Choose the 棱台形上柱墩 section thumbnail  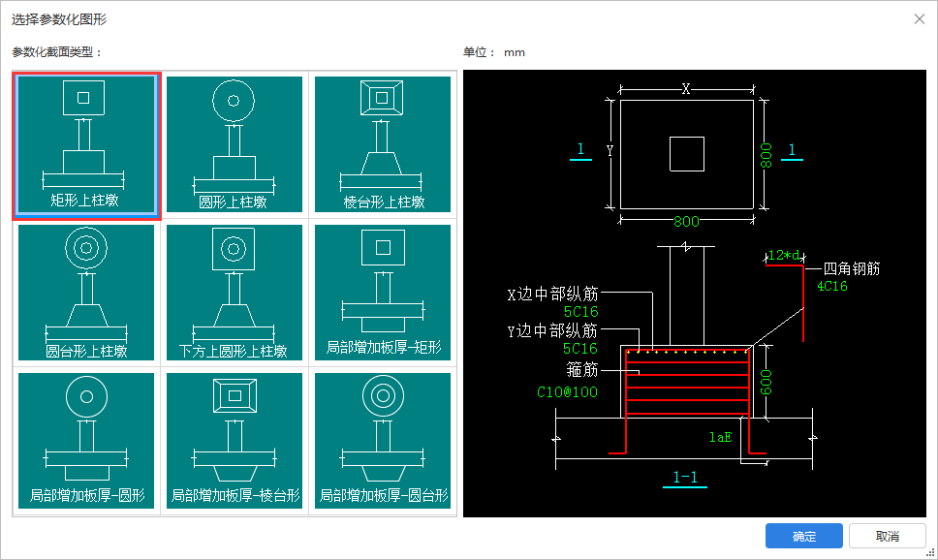(x=382, y=144)
